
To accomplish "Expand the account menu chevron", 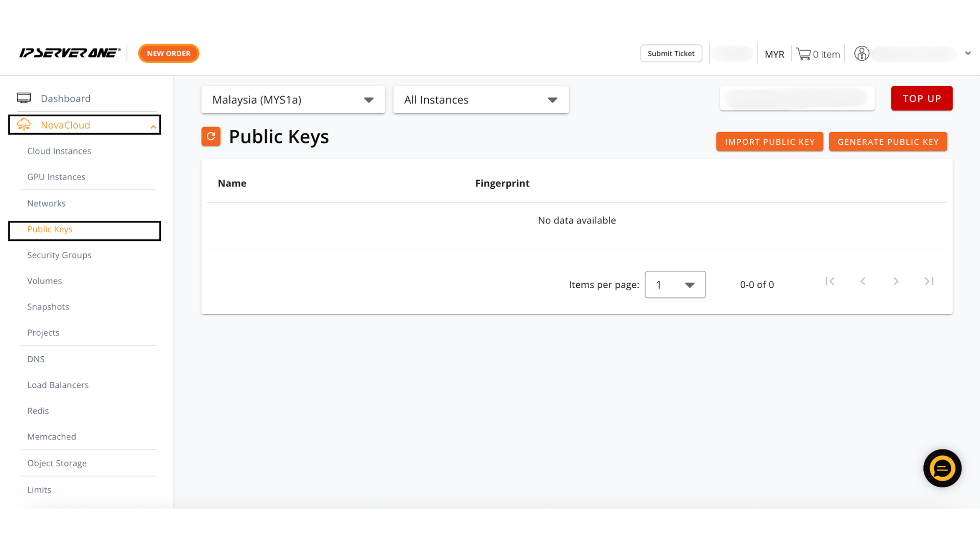I will 968,53.
